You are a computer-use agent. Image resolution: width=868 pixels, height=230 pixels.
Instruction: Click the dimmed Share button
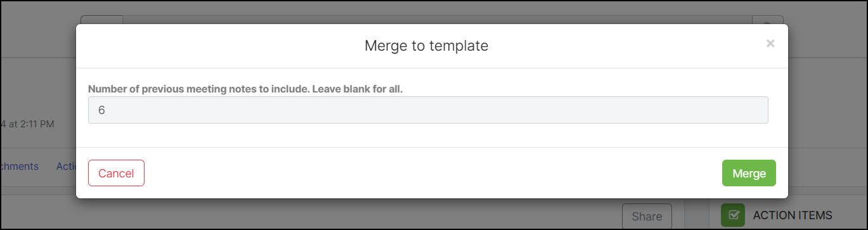point(647,216)
